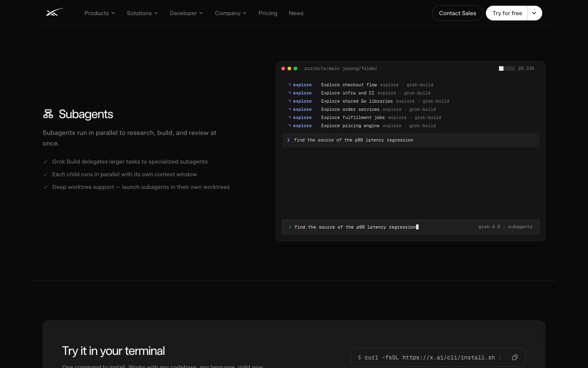Expand the Solutions menu
The height and width of the screenshot is (368, 588).
(142, 13)
